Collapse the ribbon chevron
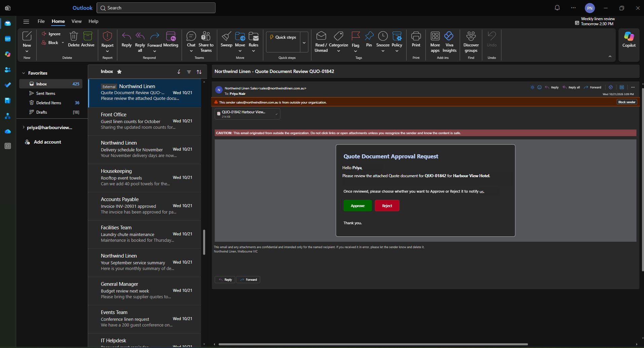Screen dimensions: 644x348 pyautogui.click(x=610, y=56)
